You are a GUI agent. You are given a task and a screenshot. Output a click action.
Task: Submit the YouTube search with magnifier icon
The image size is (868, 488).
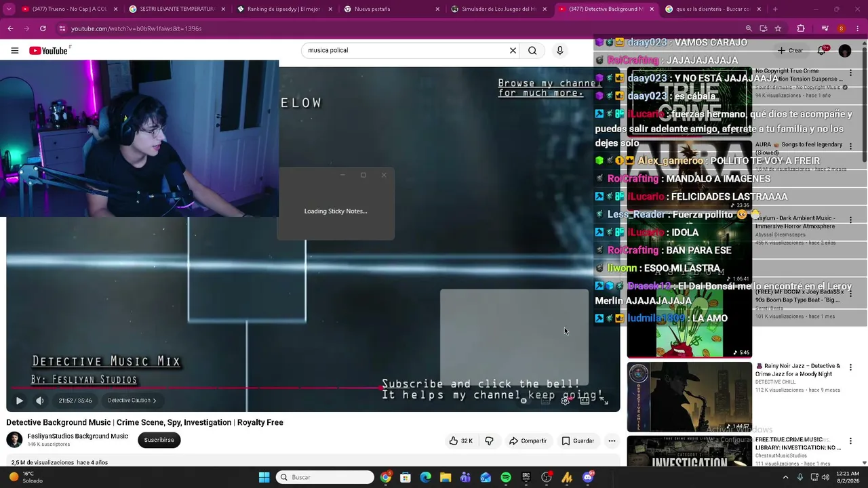point(532,50)
